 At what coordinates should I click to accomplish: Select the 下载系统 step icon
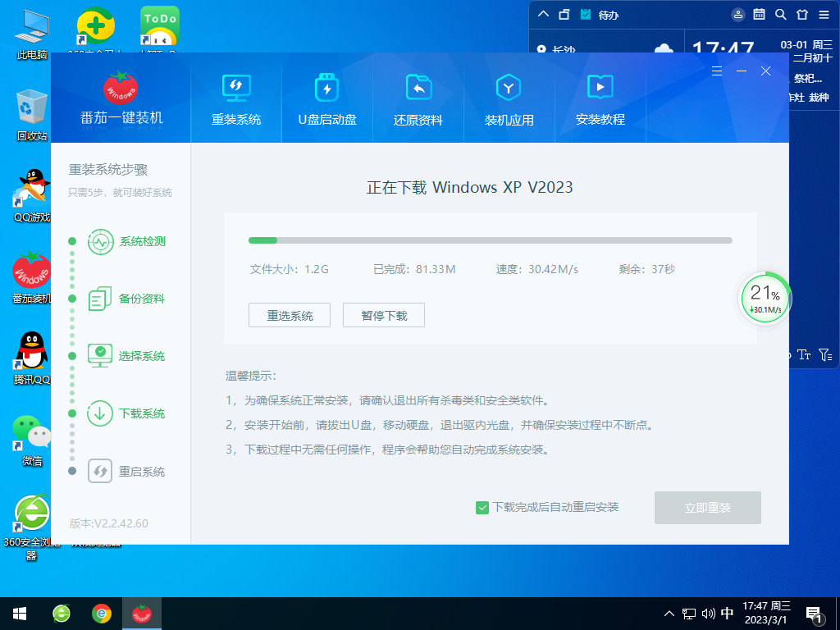point(100,413)
